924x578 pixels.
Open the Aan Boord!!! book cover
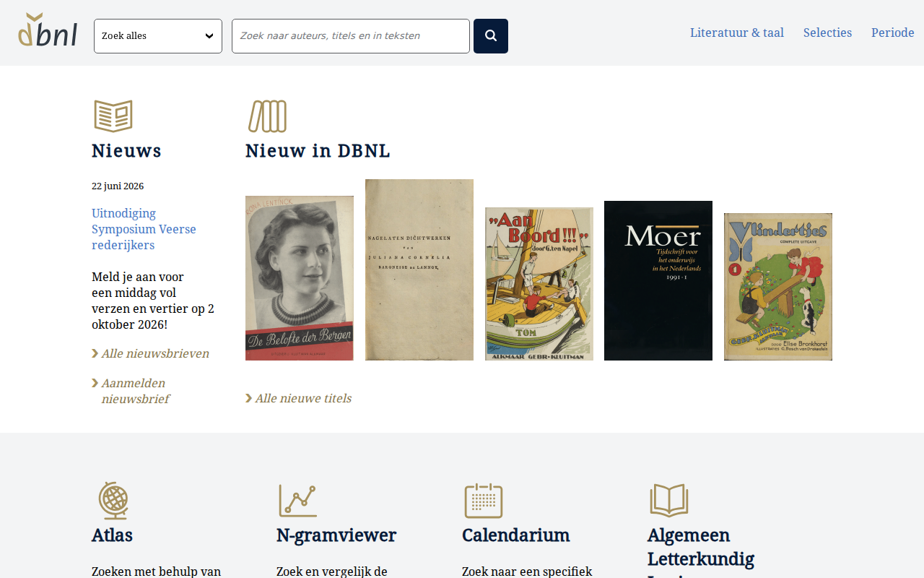[x=539, y=284]
